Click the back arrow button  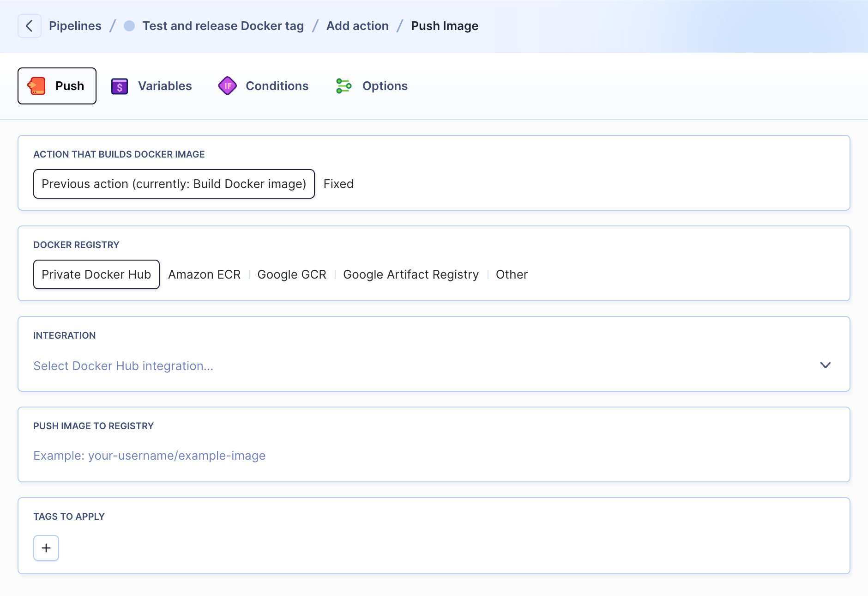tap(30, 26)
